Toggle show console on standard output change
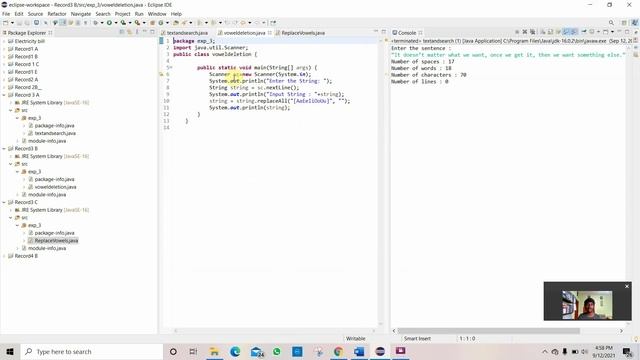 [x=566, y=32]
